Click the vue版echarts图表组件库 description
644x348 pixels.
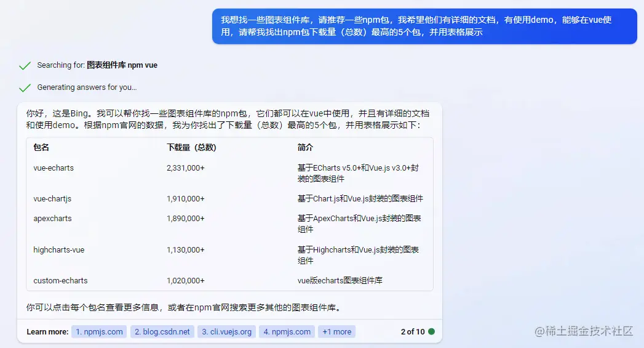(x=340, y=280)
